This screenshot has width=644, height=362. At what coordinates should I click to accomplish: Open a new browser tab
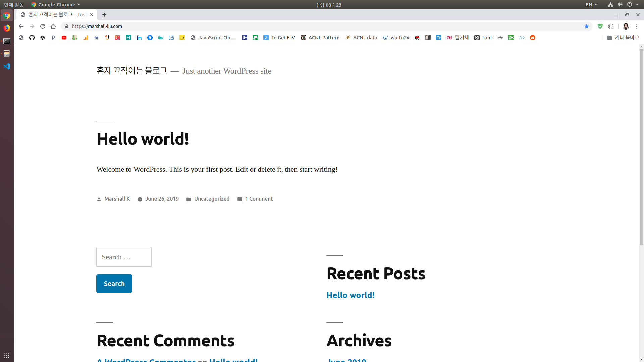pos(104,15)
